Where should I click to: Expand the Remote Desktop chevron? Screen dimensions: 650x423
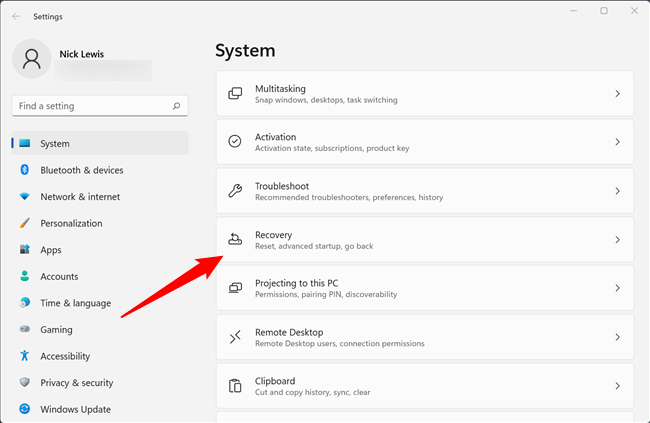[x=617, y=338]
